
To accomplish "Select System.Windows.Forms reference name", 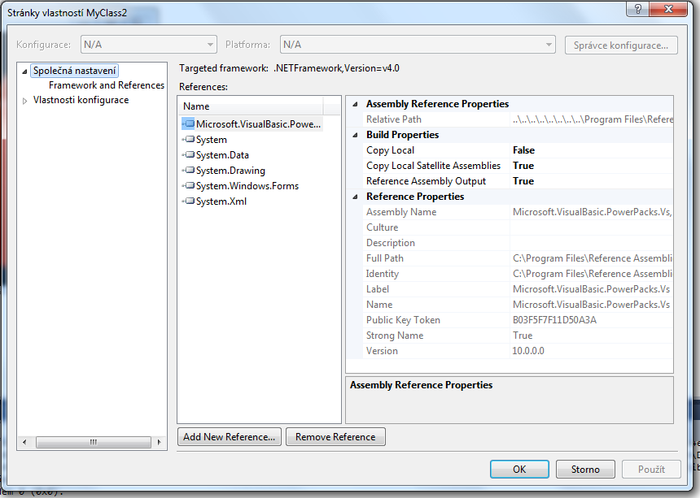I will point(247,186).
